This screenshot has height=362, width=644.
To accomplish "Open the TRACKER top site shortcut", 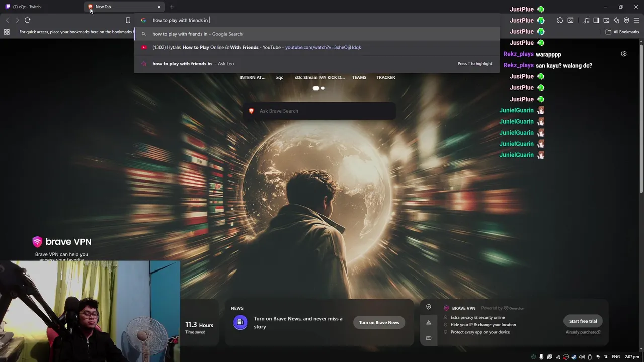I will [386, 77].
